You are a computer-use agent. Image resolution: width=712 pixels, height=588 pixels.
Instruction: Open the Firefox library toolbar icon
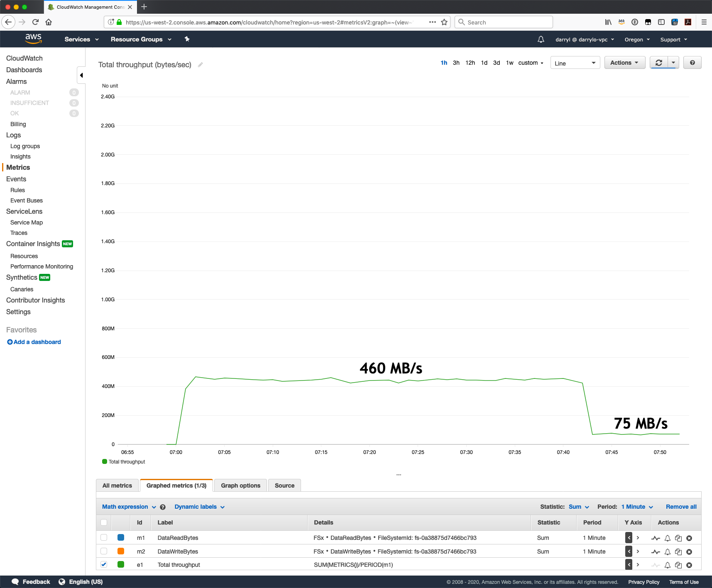click(x=608, y=22)
